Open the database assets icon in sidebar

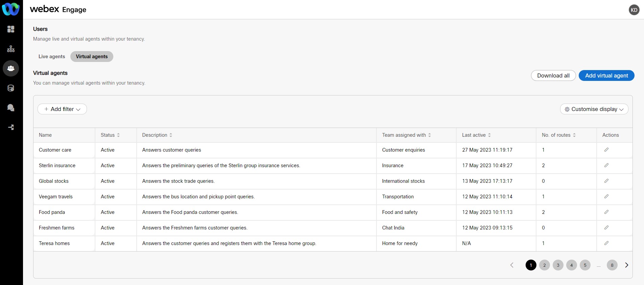pyautogui.click(x=11, y=88)
